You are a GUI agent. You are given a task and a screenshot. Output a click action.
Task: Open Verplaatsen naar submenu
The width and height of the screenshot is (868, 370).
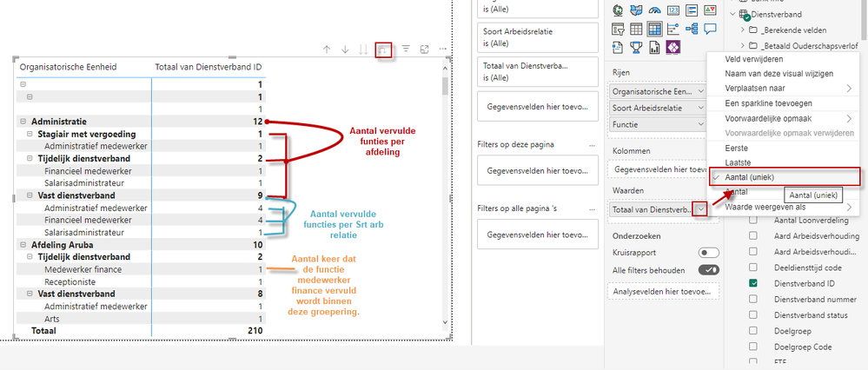click(785, 88)
